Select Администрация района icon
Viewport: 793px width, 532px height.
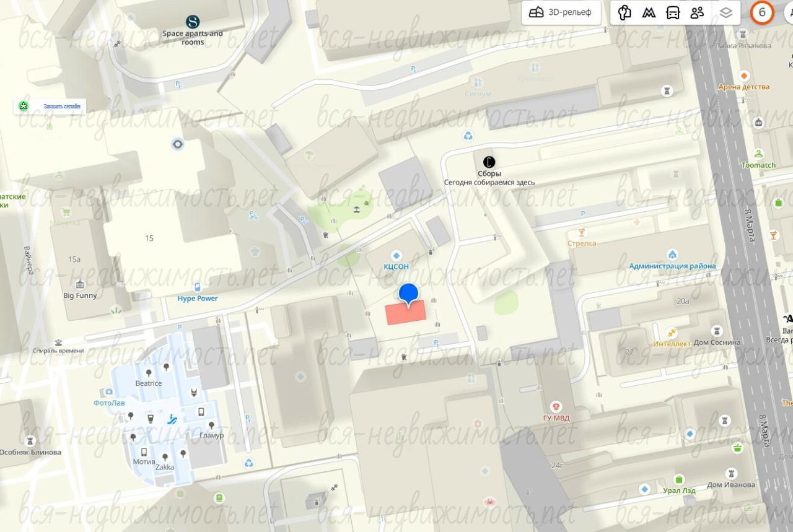click(x=672, y=255)
